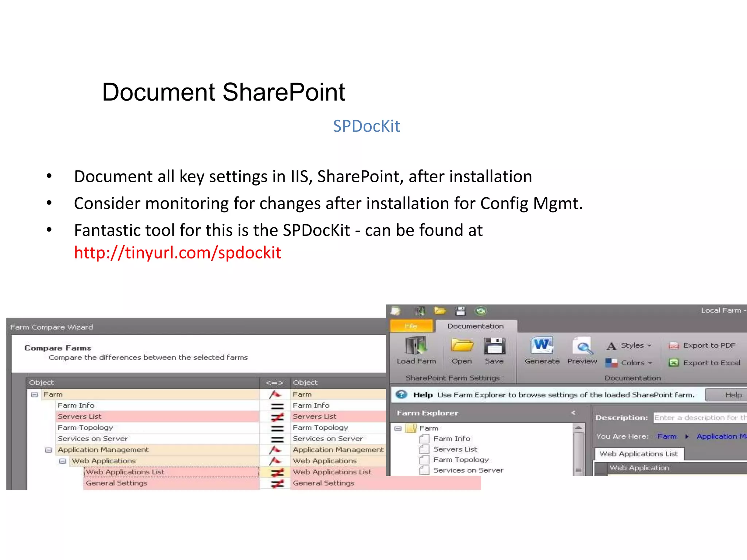Click the Load Farm icon
747x560 pixels.
point(416,346)
